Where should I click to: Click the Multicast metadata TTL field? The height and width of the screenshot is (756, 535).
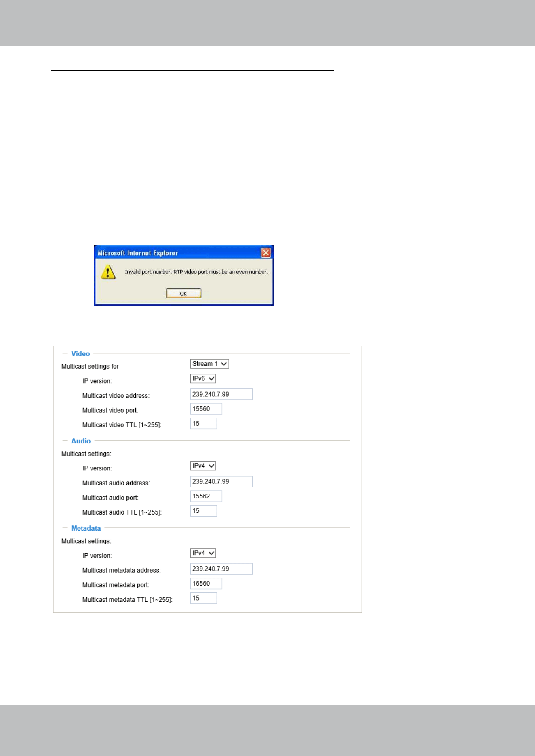204,598
